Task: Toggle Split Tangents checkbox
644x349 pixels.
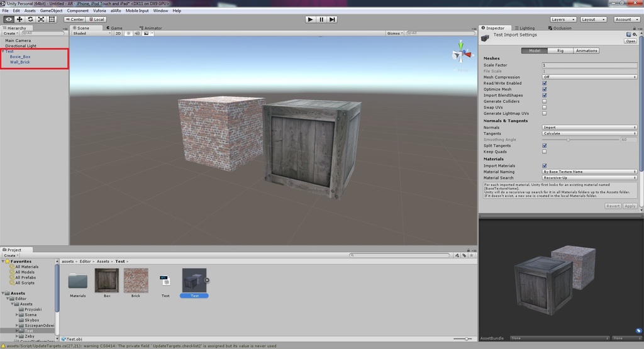Action: pyautogui.click(x=544, y=146)
